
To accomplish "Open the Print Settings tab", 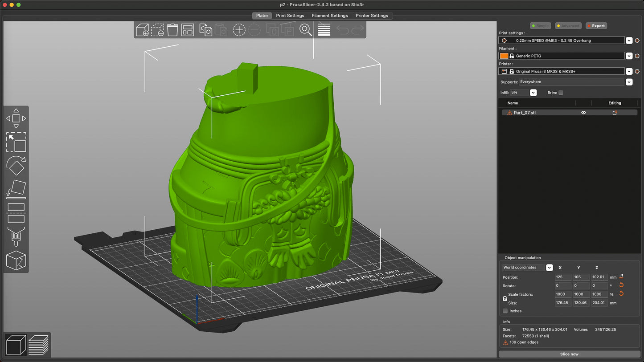I will [290, 16].
